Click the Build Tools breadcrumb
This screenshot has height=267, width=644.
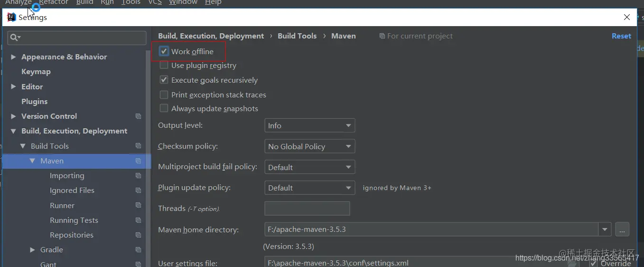pyautogui.click(x=297, y=36)
